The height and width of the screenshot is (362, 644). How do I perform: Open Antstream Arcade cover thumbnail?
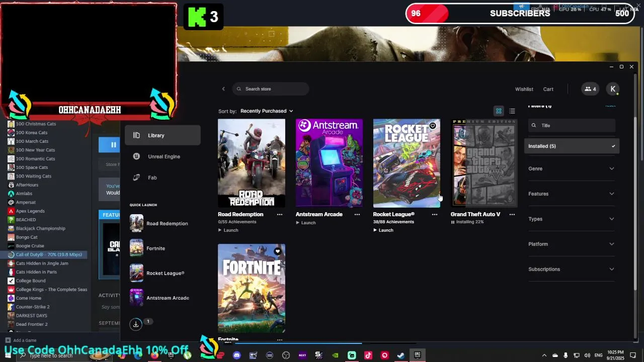click(329, 163)
